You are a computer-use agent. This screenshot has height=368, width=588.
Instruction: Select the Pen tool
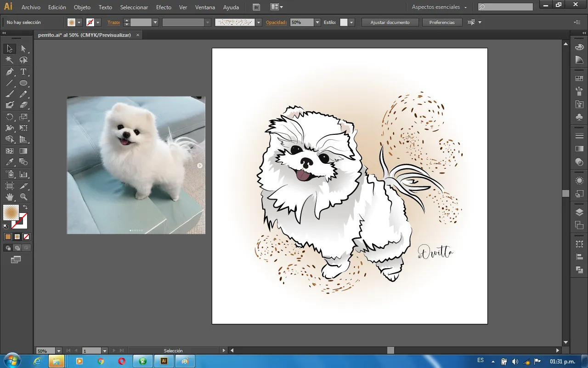(x=9, y=72)
